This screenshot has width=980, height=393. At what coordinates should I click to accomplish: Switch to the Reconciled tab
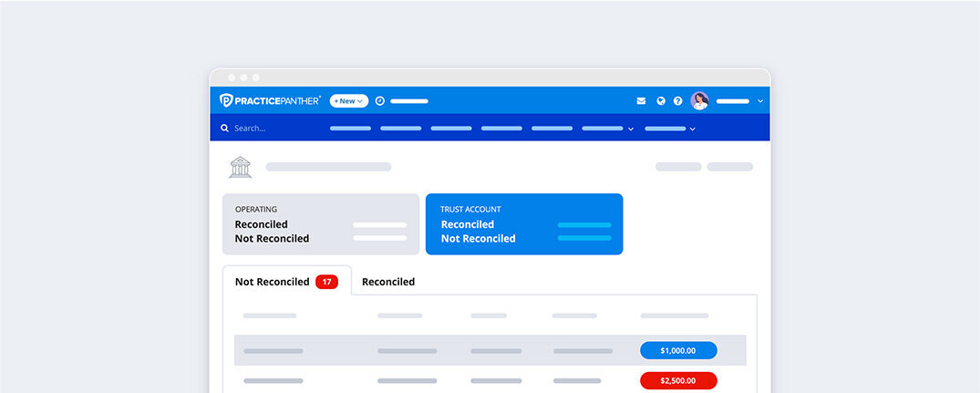point(388,282)
